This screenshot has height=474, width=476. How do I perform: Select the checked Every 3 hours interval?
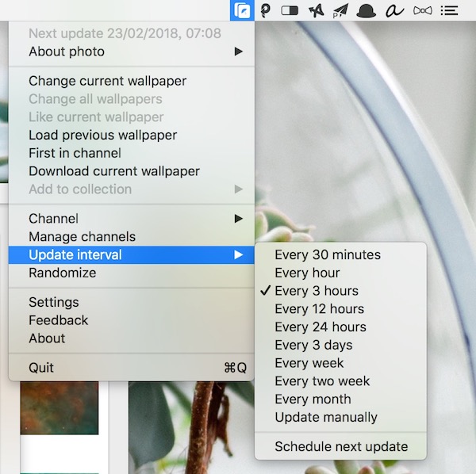(316, 291)
